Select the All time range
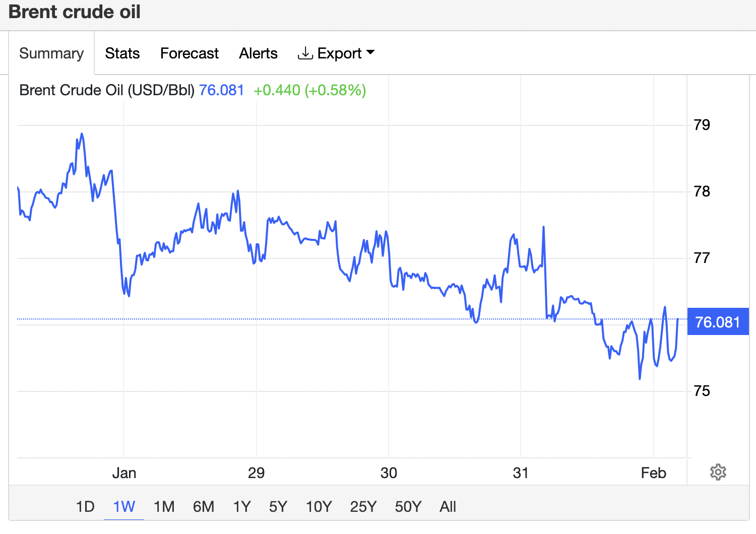The image size is (756, 534). coord(448,506)
